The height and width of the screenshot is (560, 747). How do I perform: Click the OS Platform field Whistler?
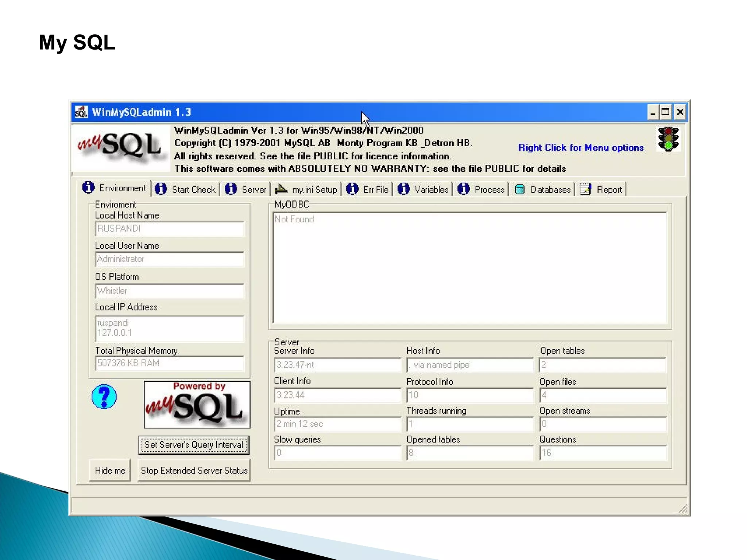tap(170, 291)
